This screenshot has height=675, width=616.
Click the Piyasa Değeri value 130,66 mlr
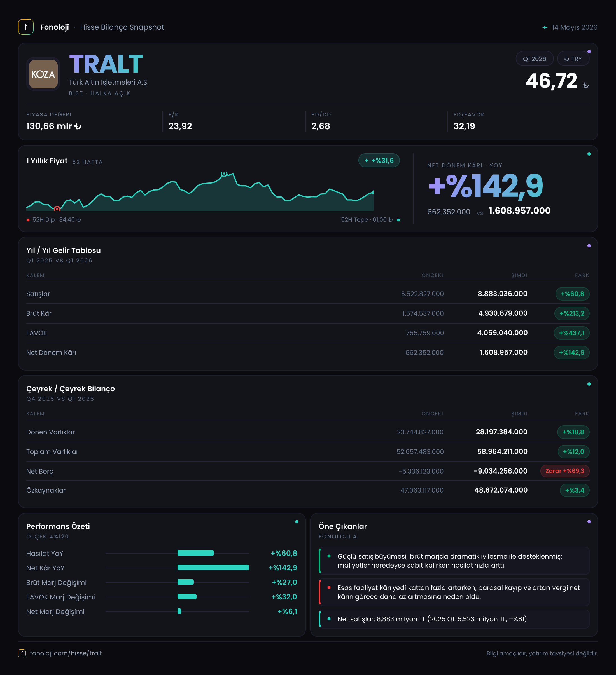click(x=53, y=126)
